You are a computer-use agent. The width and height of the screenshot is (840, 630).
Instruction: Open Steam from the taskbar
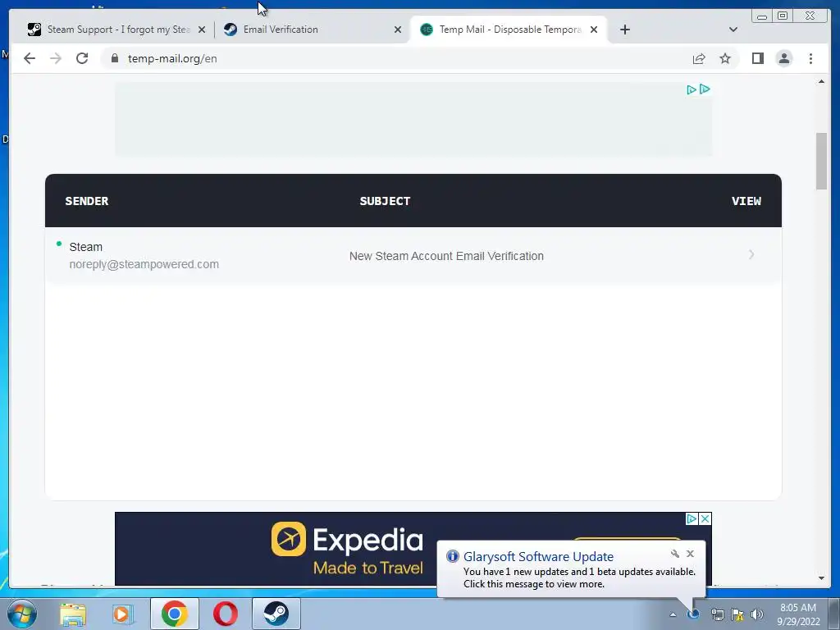(x=276, y=614)
